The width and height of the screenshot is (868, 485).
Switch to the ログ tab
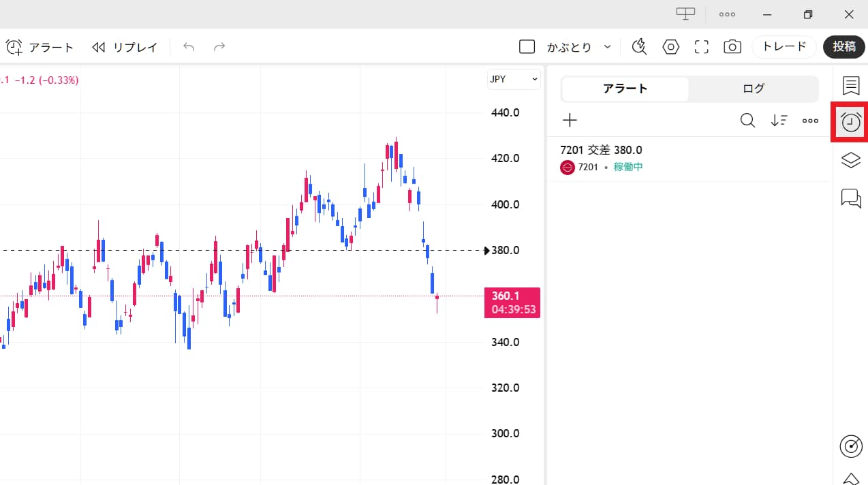pos(753,88)
